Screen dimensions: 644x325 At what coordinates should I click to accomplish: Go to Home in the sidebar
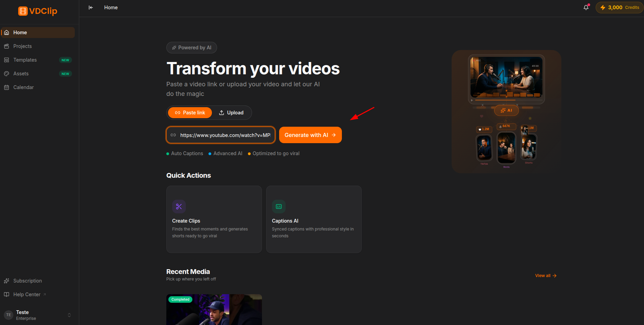(38, 33)
